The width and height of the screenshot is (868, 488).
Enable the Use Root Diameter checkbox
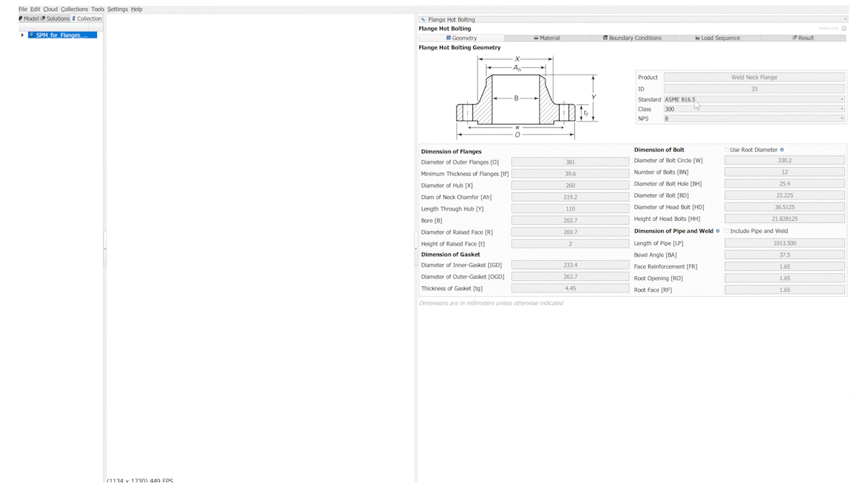coord(727,150)
